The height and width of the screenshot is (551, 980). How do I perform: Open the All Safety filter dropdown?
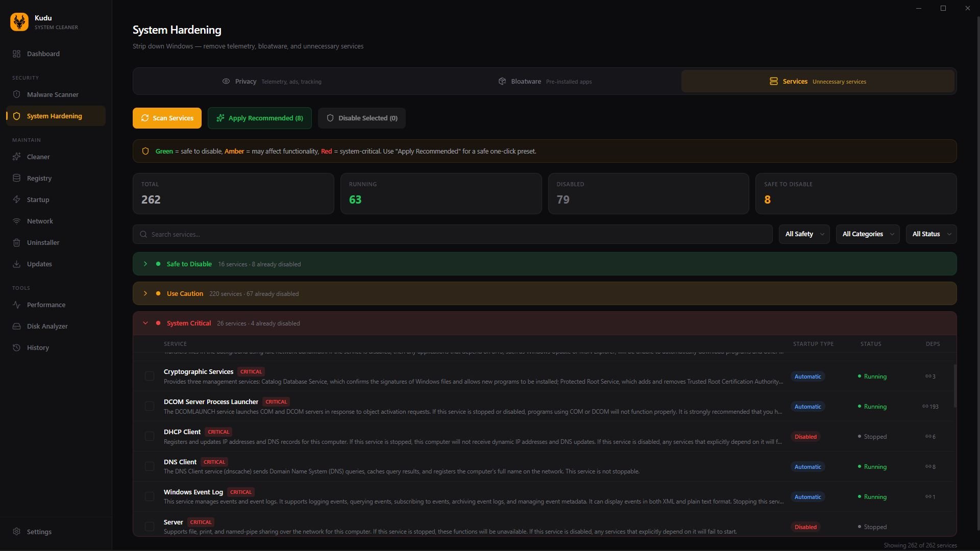point(804,234)
